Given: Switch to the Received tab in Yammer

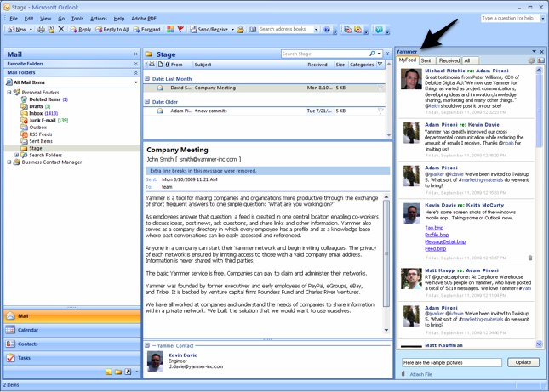Looking at the screenshot, I should coord(449,60).
